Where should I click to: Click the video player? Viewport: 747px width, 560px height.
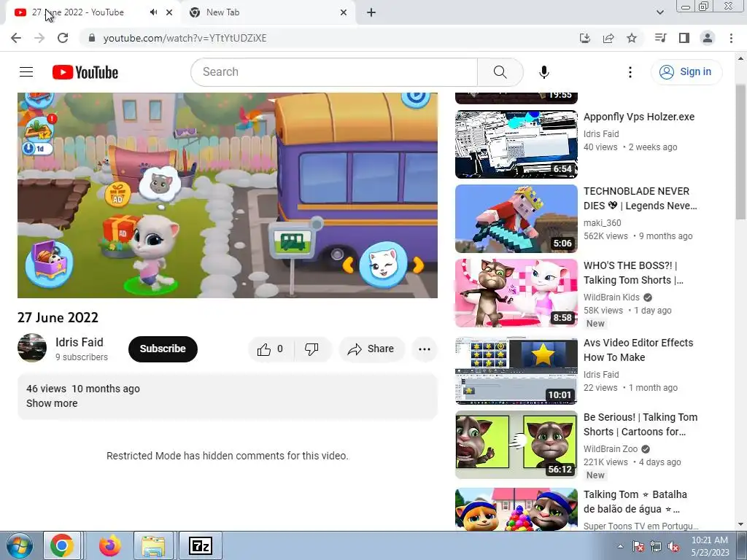click(x=228, y=195)
